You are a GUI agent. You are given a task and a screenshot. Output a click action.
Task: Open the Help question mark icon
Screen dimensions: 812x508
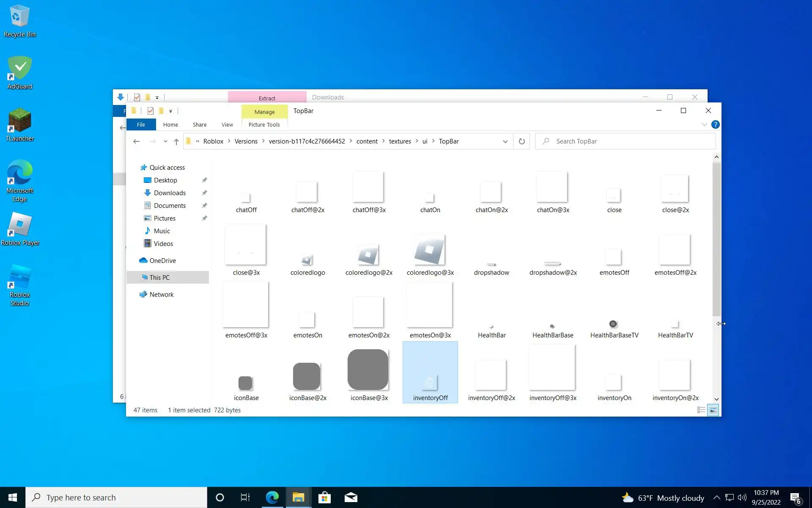715,124
